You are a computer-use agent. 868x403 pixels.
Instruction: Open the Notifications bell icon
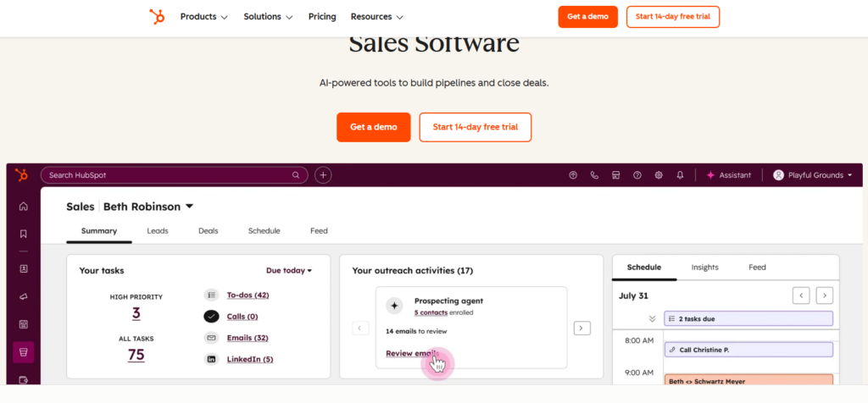680,175
